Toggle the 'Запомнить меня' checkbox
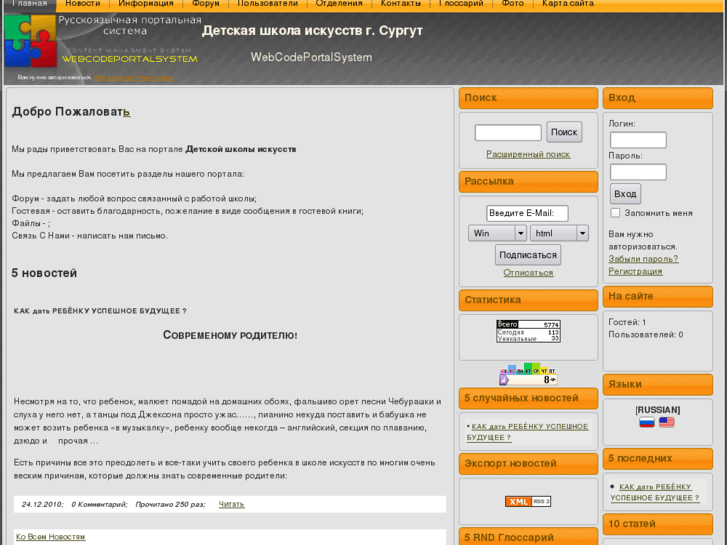This screenshot has width=727, height=545. [x=615, y=213]
